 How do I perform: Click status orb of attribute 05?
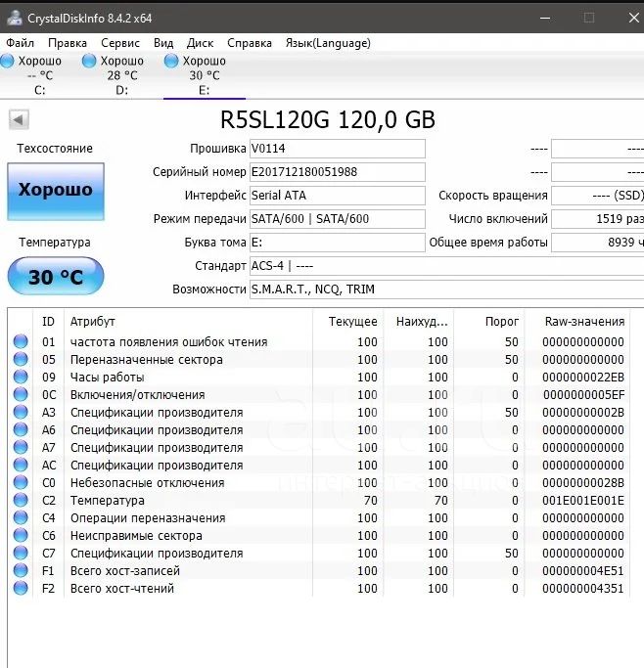pos(21,359)
